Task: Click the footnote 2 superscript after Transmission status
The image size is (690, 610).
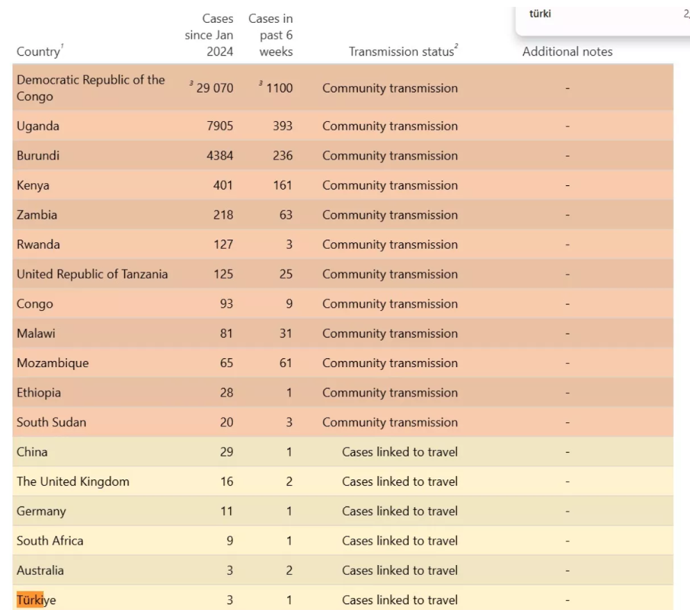Action: [x=456, y=47]
